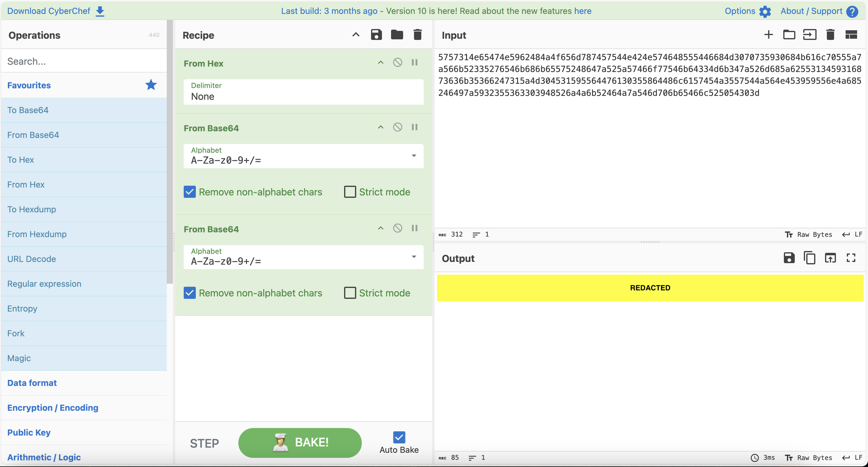The image size is (868, 467).
Task: Disable the second From Base64 operation
Action: point(398,228)
